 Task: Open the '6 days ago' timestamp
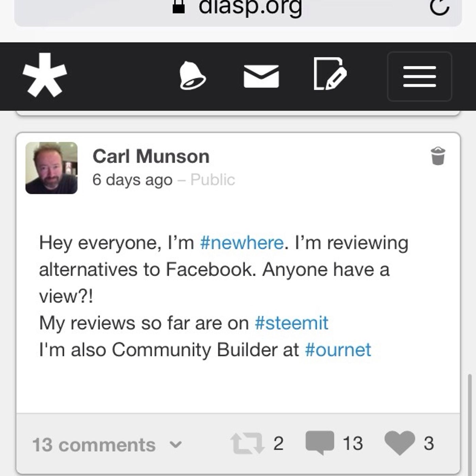pos(132,180)
